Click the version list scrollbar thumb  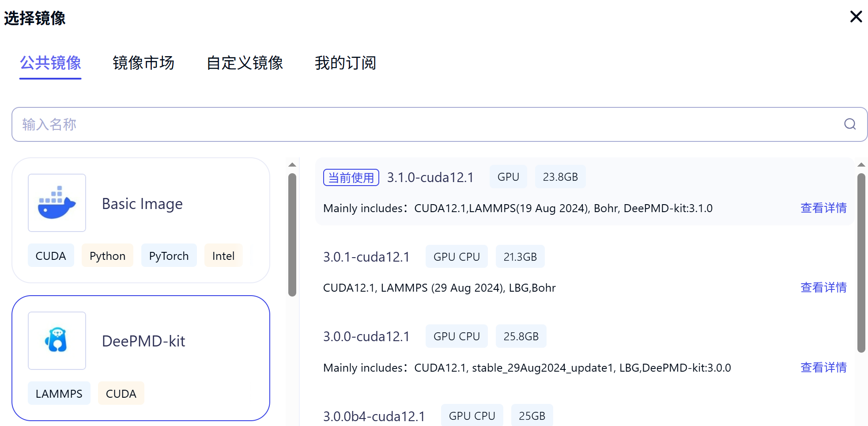pyautogui.click(x=861, y=263)
